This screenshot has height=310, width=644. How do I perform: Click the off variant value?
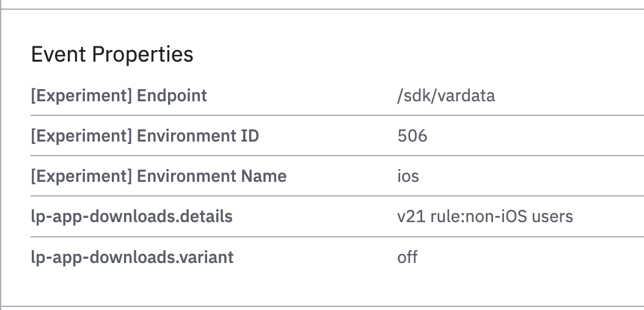pyautogui.click(x=408, y=257)
